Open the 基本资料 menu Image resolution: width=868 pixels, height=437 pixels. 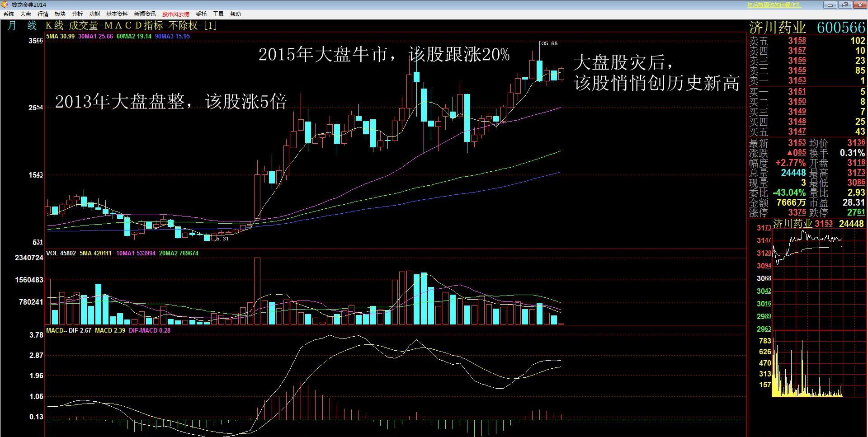click(x=118, y=14)
